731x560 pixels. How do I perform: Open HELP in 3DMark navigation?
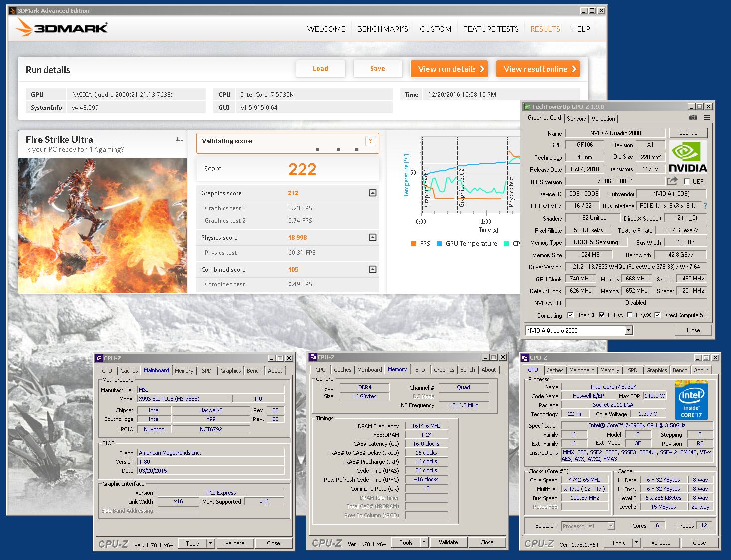(581, 29)
